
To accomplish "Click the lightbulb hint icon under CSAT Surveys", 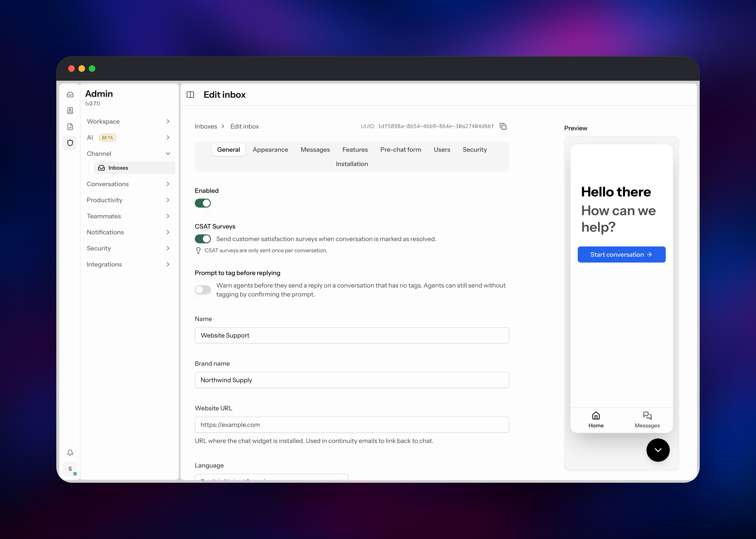I will [198, 251].
